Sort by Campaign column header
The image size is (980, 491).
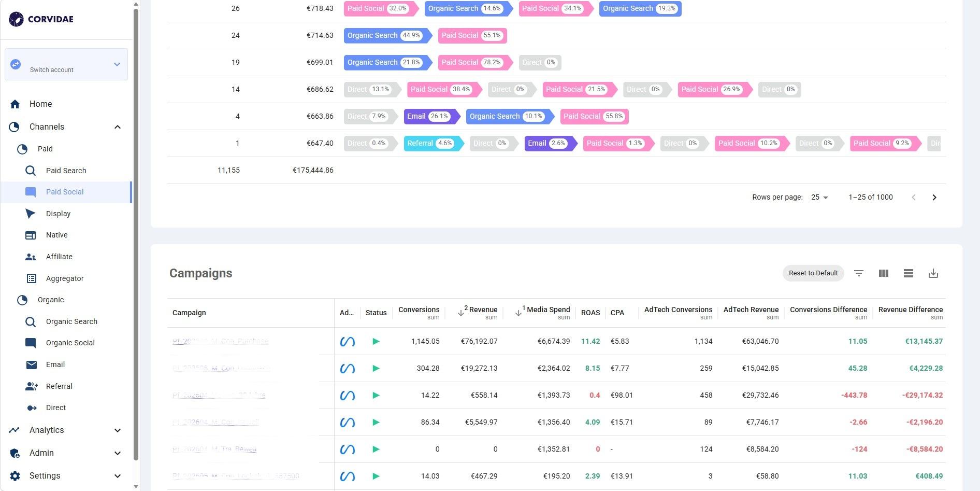point(189,313)
